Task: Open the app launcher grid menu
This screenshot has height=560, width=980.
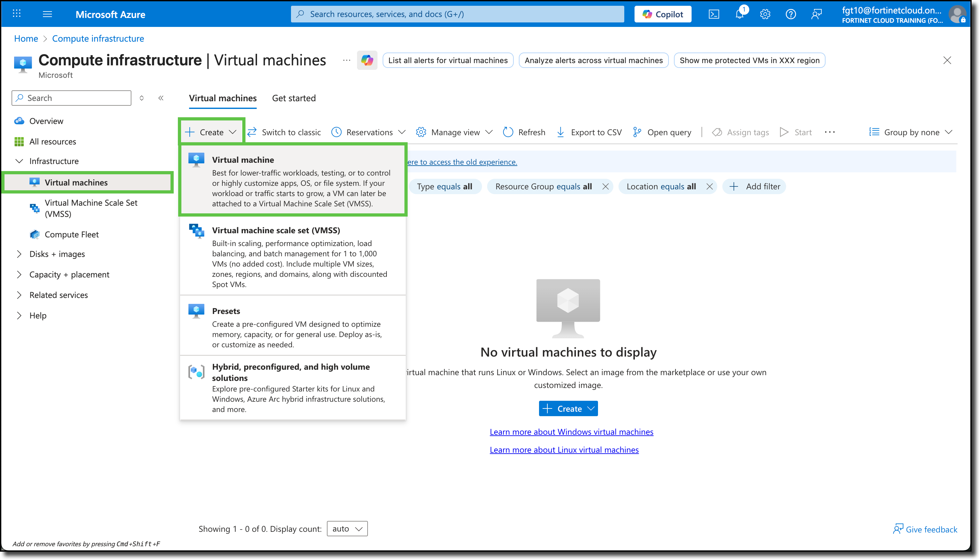Action: (x=16, y=14)
